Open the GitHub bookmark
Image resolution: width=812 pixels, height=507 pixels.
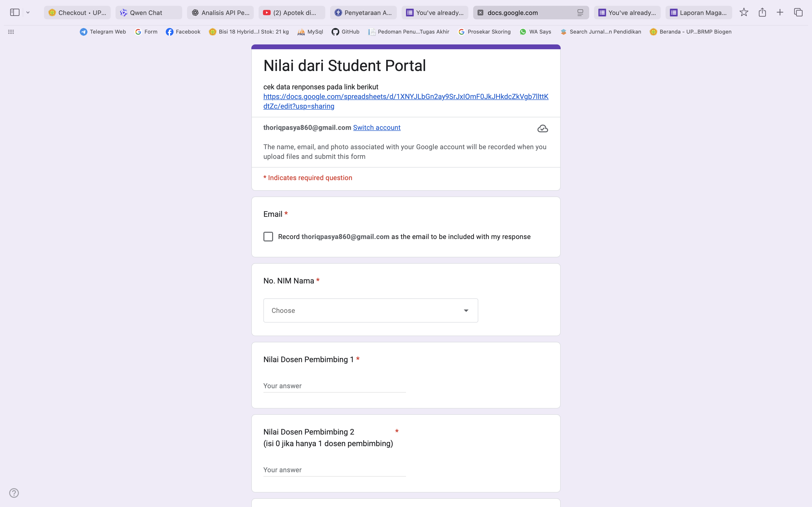tap(345, 32)
